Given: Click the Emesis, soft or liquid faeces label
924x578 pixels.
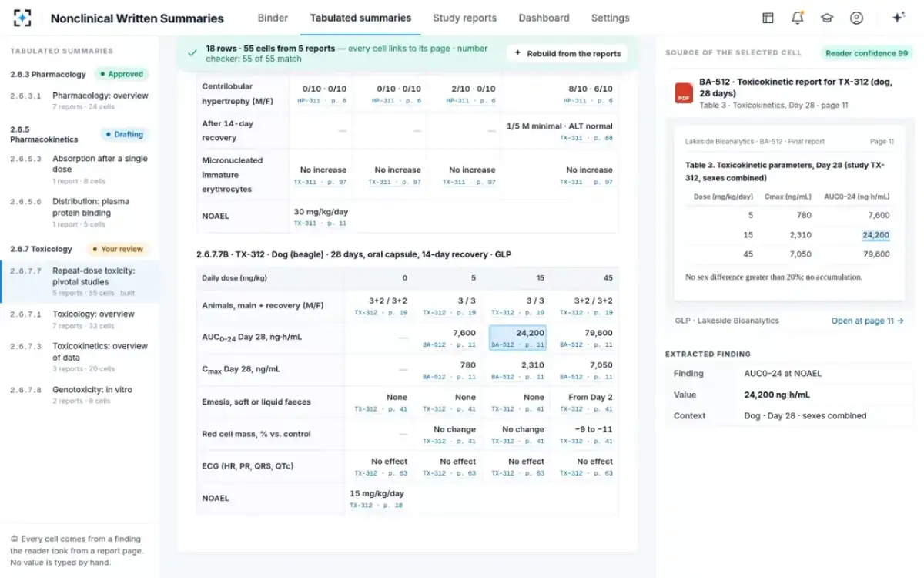Looking at the screenshot, I should pyautogui.click(x=256, y=402).
